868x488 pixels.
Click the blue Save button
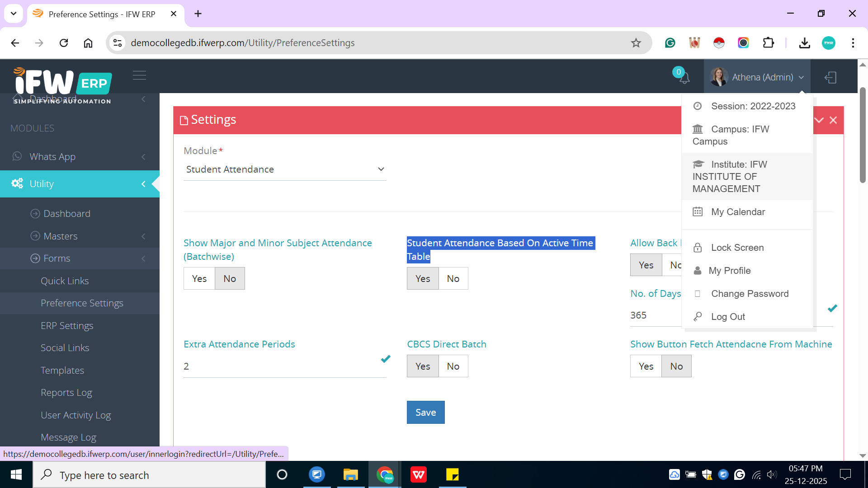pyautogui.click(x=425, y=413)
